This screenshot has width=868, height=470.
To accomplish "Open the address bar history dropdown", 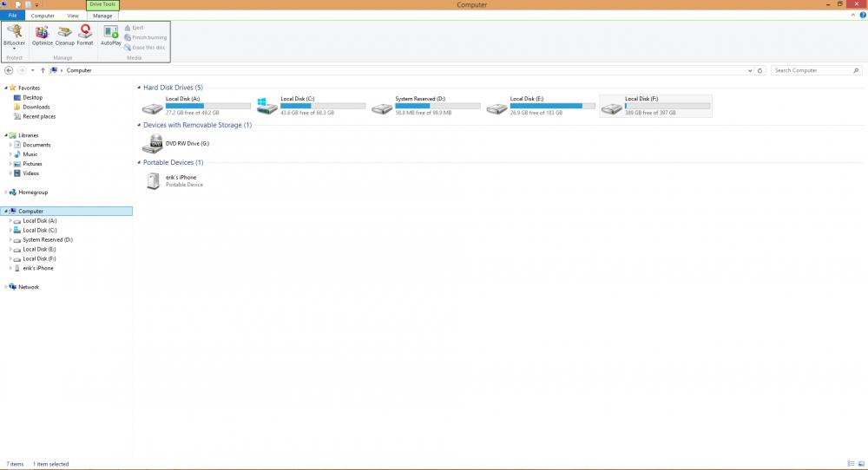I will [750, 70].
